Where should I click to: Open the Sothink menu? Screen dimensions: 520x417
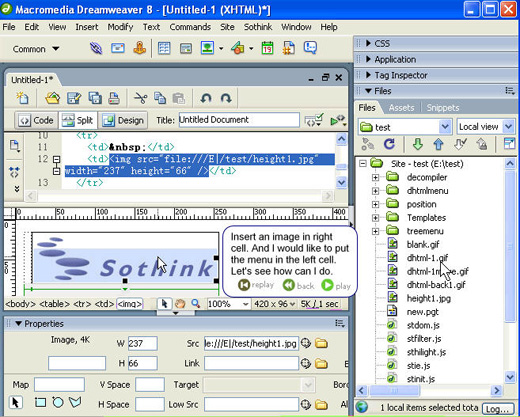(258, 27)
